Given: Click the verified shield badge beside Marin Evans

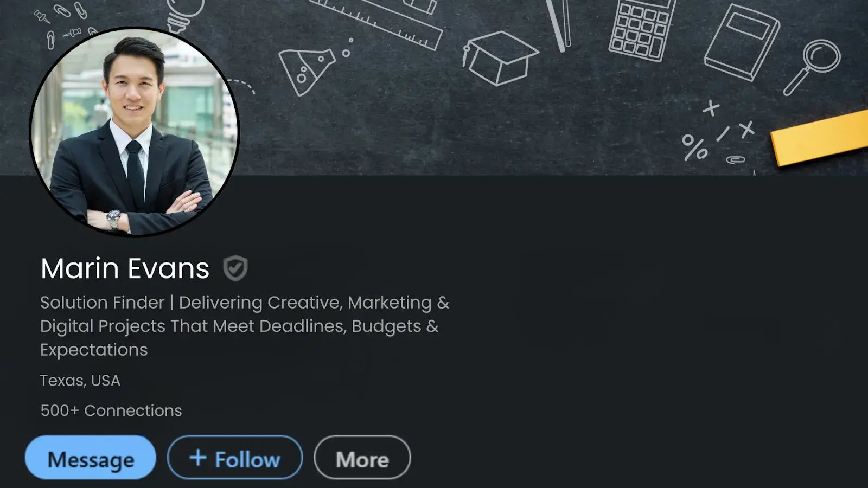Looking at the screenshot, I should [235, 268].
